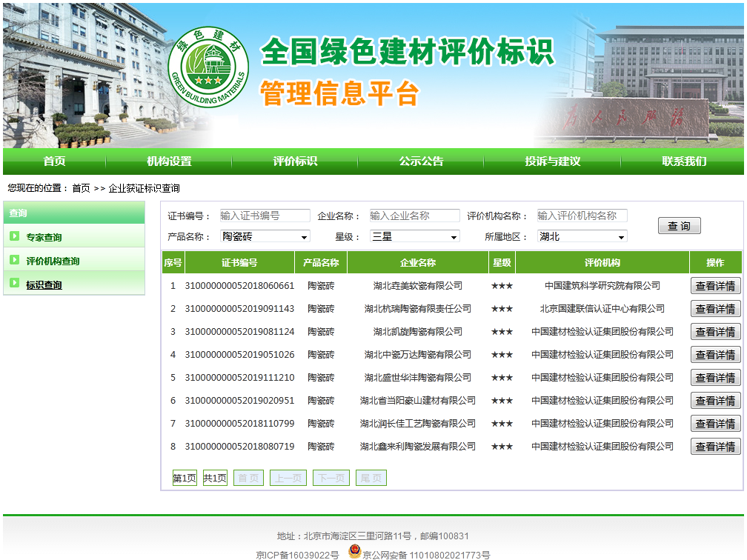Click 首页 link in the breadcrumb
747x560 pixels.
tap(81, 188)
